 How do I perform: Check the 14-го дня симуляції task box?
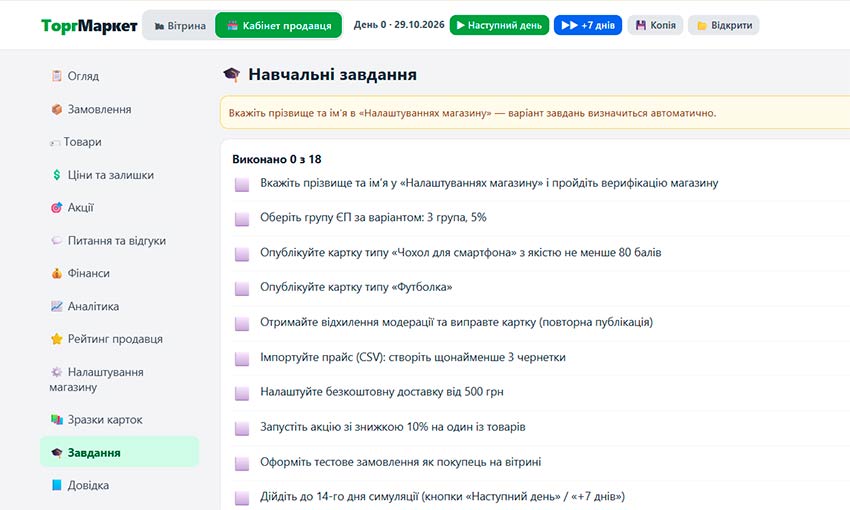(242, 498)
